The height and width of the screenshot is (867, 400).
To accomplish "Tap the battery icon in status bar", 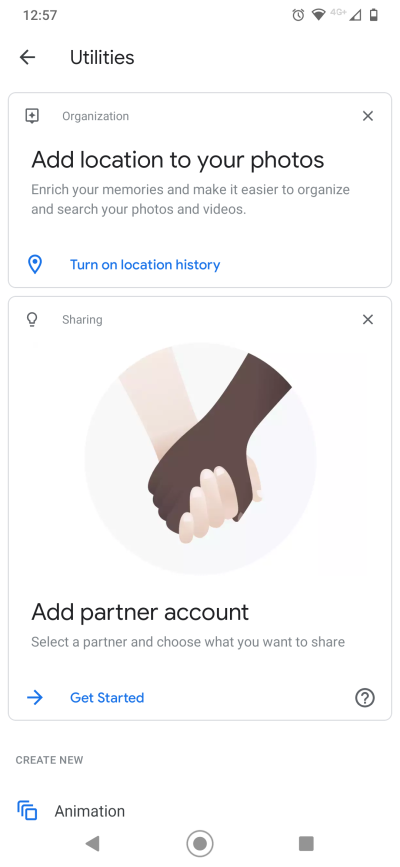I will [374, 15].
